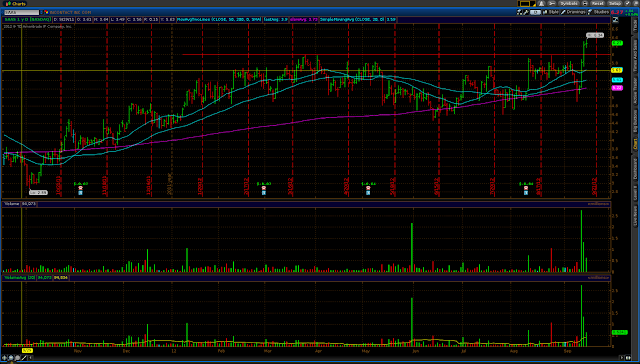Click the Symbols button
The image size is (640, 364).
tap(569, 3)
